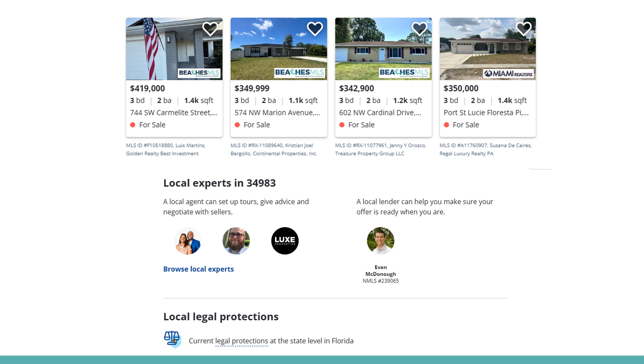Open Browse local experts

[198, 269]
